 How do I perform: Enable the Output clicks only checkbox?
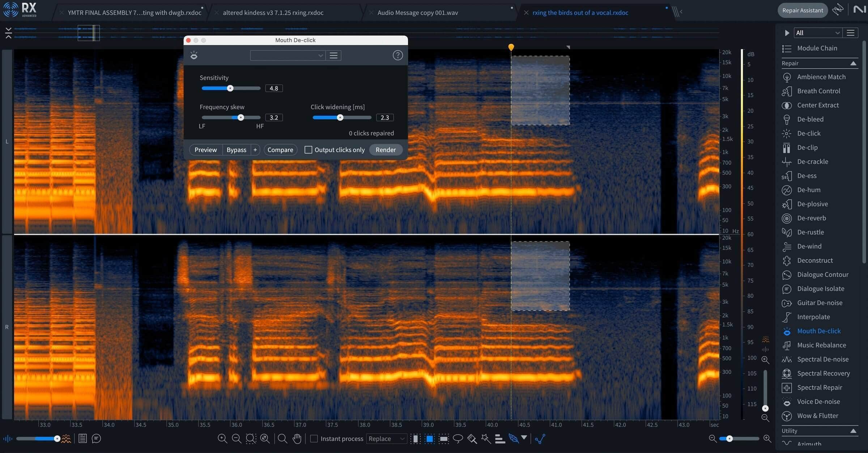(x=308, y=149)
